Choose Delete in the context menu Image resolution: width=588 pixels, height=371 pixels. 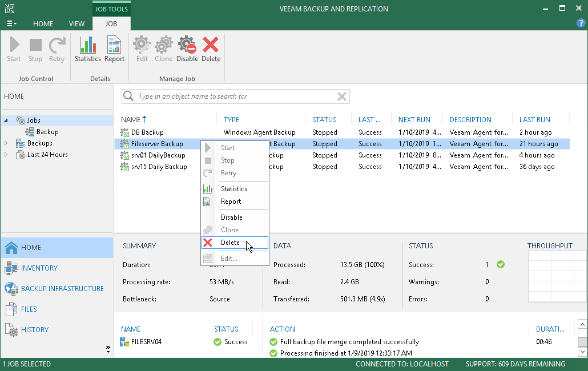[235, 243]
